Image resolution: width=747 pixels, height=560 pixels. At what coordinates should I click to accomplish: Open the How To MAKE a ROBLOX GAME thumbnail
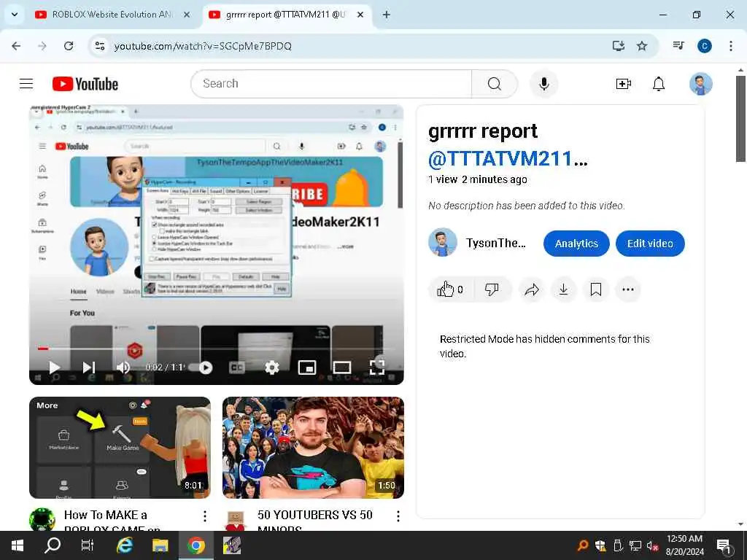[x=120, y=448]
